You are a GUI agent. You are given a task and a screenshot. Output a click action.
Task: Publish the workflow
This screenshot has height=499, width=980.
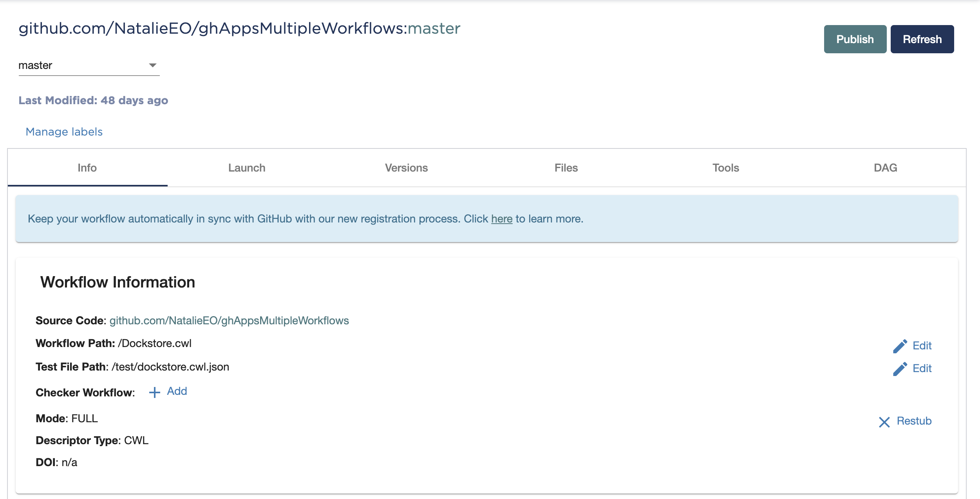tap(855, 39)
